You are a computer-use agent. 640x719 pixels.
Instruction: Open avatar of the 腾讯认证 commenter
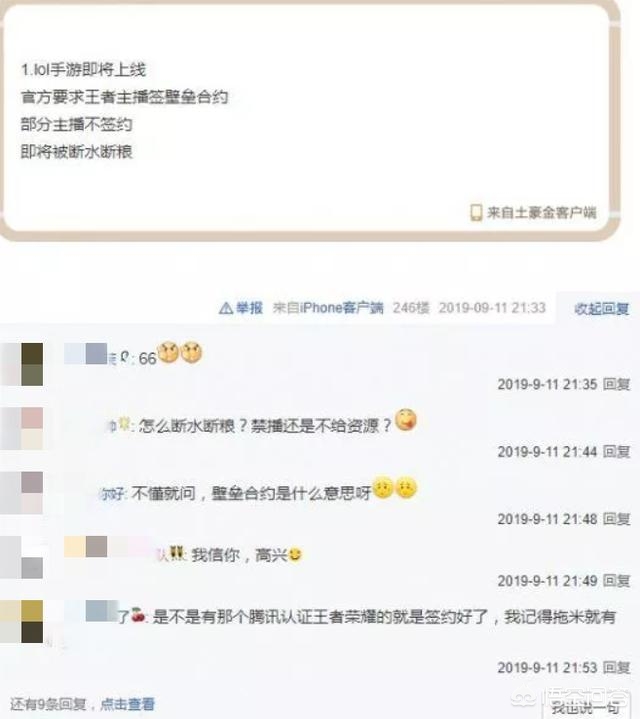click(x=22, y=621)
